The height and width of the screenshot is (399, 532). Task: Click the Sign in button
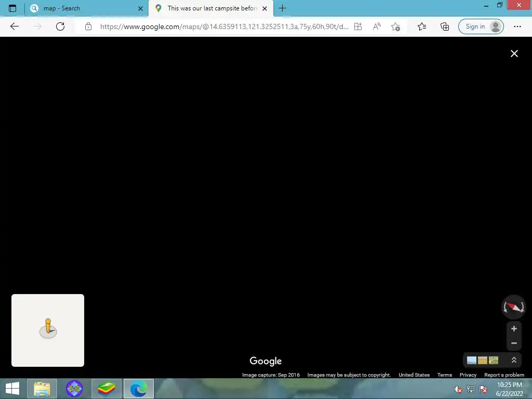tap(481, 26)
